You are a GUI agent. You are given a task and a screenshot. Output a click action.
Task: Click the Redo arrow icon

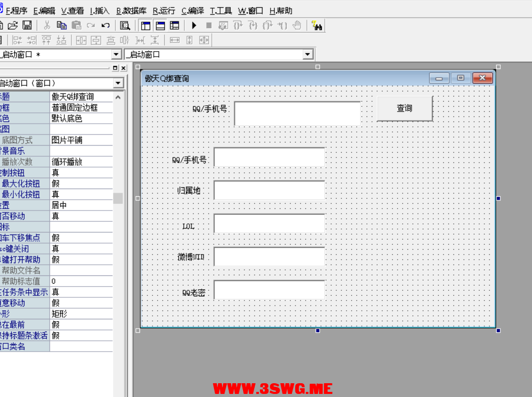tap(91, 26)
